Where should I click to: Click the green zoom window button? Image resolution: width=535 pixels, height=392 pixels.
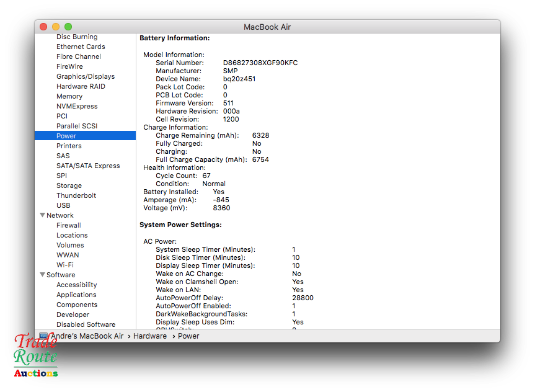(68, 27)
